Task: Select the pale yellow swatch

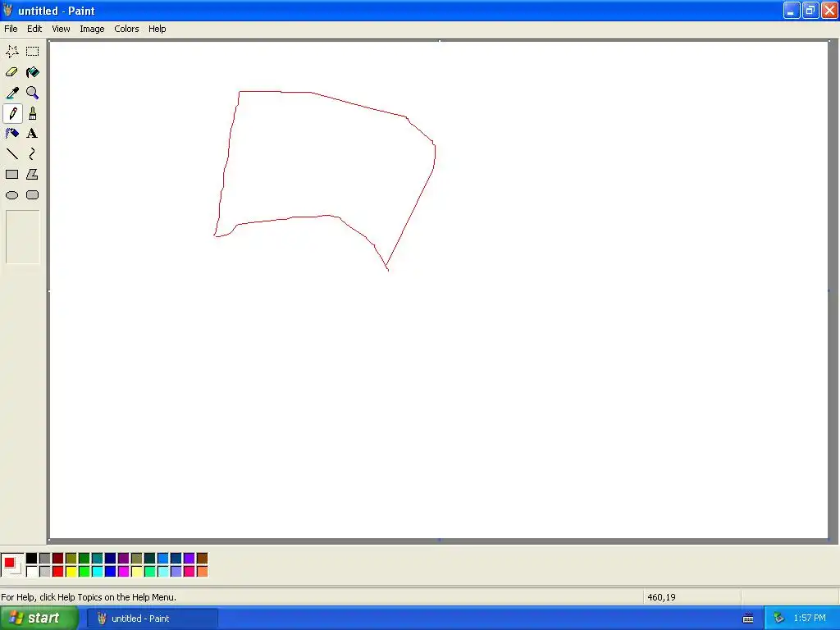Action: [x=137, y=572]
